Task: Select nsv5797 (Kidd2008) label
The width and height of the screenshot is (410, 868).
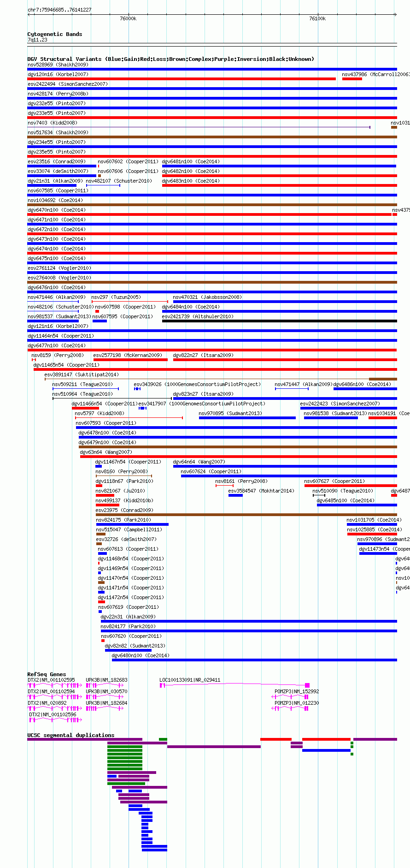Action: 100,413
